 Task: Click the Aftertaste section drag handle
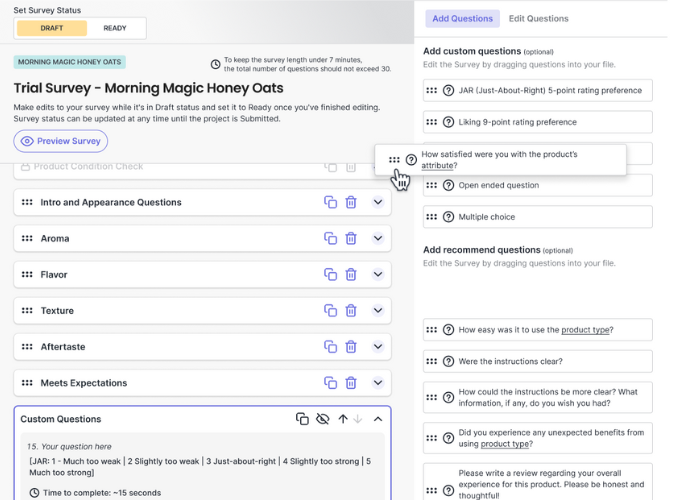[x=27, y=347]
